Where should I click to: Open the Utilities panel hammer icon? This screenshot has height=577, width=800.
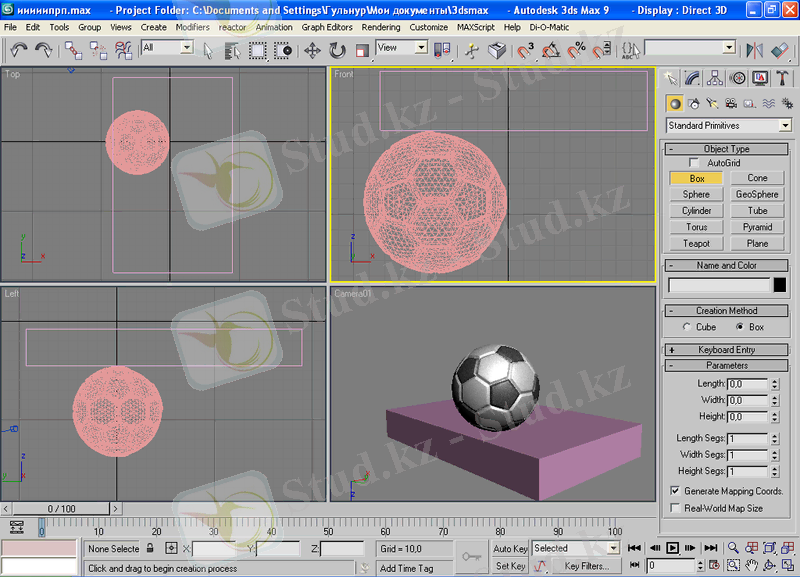point(783,78)
